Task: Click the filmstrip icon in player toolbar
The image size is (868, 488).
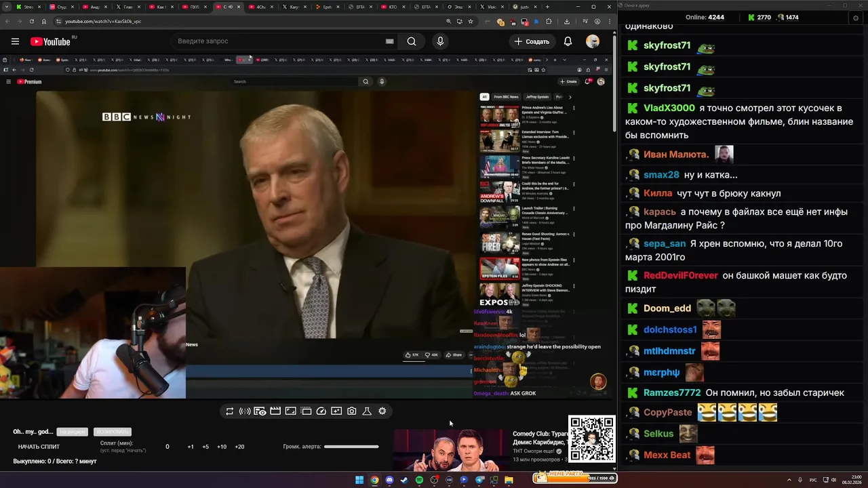Action: (x=306, y=411)
